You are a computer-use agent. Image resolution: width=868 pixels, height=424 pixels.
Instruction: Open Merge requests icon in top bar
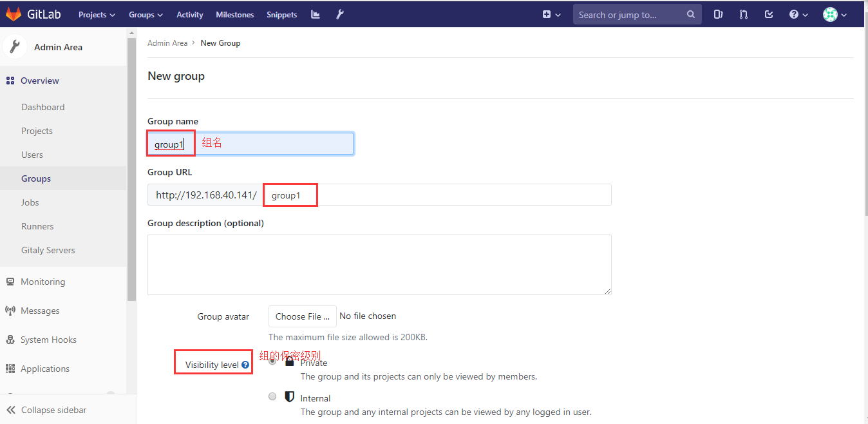click(x=743, y=14)
